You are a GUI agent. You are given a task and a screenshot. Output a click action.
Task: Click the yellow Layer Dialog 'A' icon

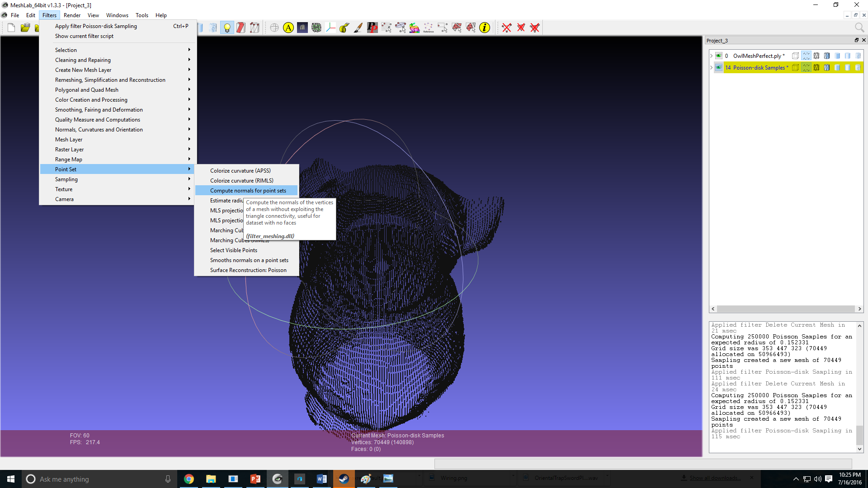pyautogui.click(x=288, y=28)
